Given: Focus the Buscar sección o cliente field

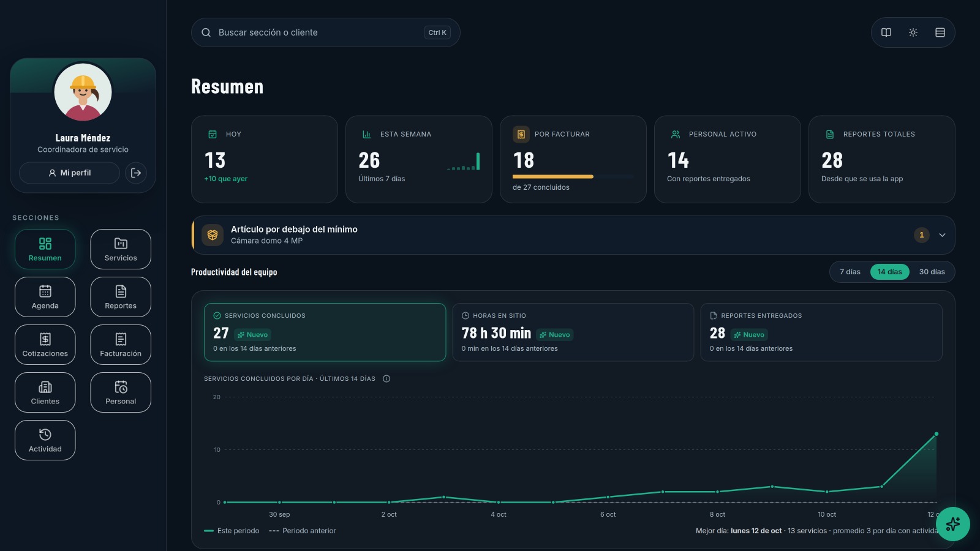Looking at the screenshot, I should pos(326,32).
